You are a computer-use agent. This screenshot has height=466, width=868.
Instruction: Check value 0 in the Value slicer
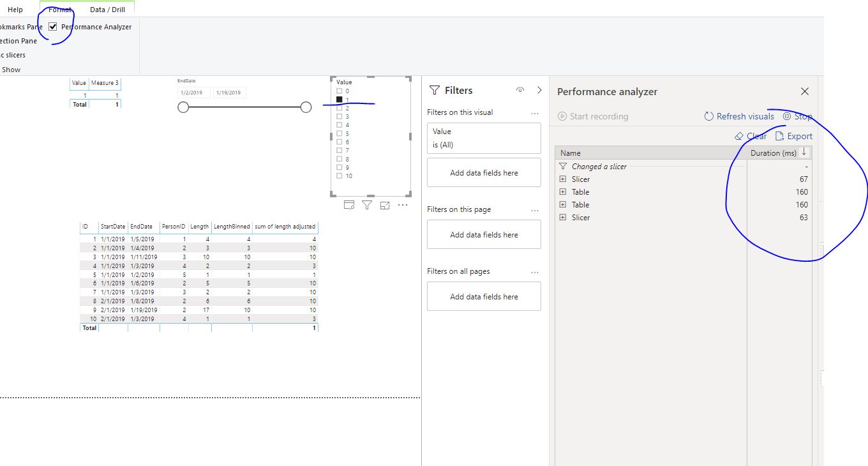tap(340, 91)
